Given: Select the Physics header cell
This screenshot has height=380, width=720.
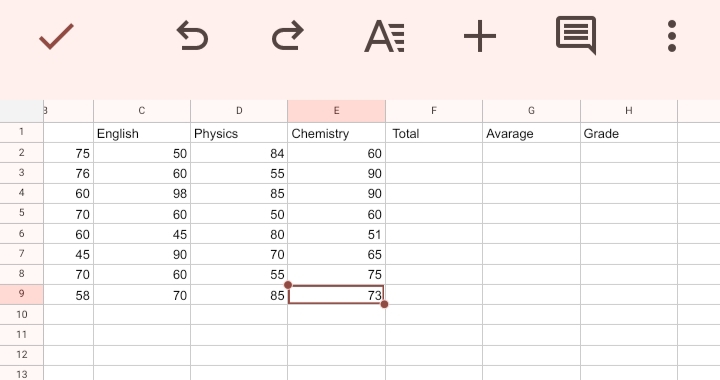Looking at the screenshot, I should coord(239,133).
